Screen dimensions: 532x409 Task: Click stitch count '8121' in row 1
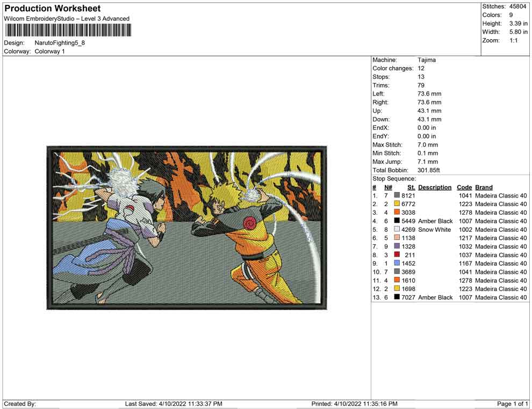point(408,195)
